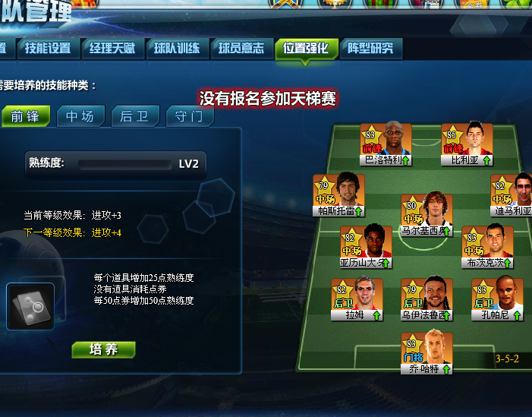Select the 前锋 forward position toggle
Screen dimensions: 532x417
pyautogui.click(x=26, y=116)
